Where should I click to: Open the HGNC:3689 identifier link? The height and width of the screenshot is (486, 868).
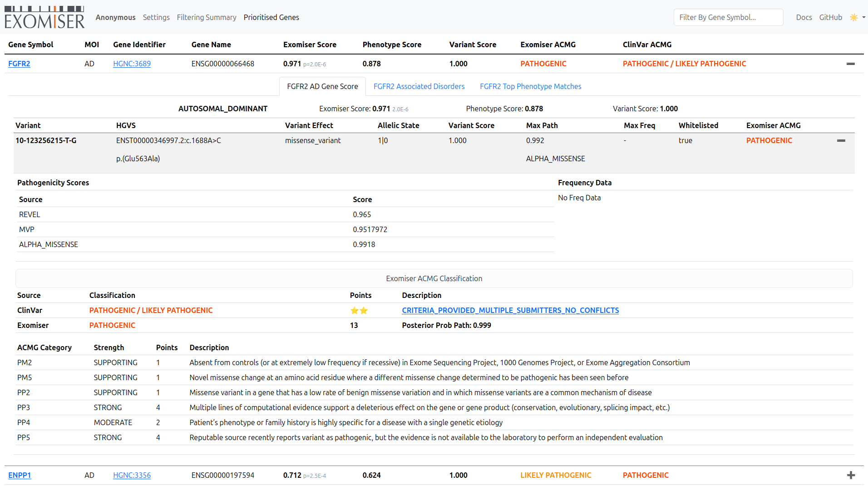coord(132,64)
